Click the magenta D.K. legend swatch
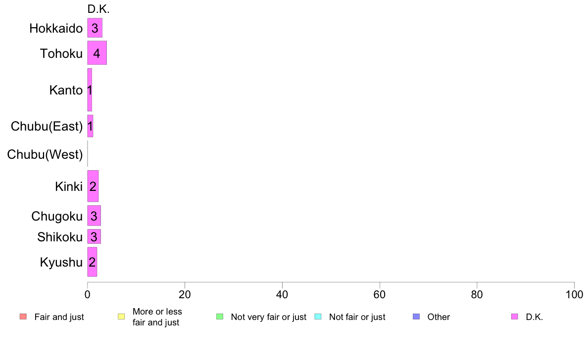This screenshot has width=588, height=364. click(515, 317)
